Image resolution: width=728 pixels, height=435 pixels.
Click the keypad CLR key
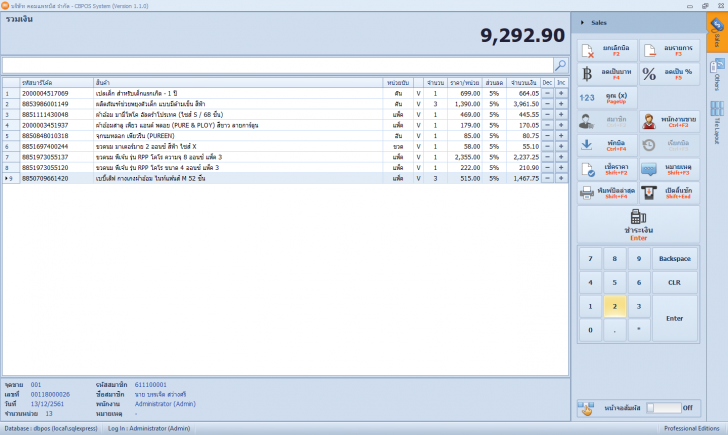click(x=675, y=282)
